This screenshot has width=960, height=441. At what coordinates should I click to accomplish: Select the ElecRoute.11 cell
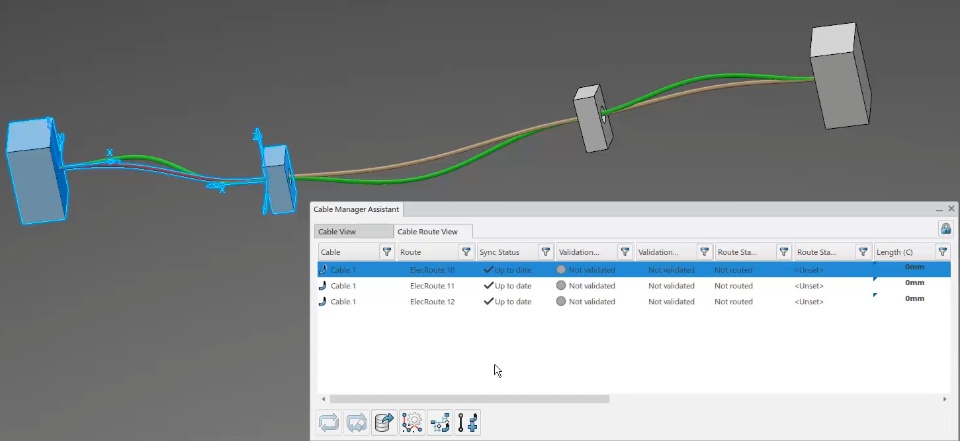tap(432, 286)
